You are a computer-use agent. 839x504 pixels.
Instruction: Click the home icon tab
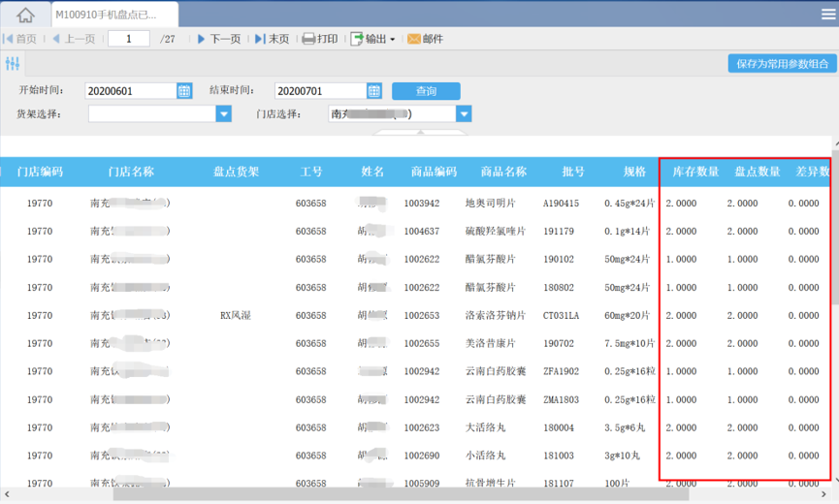point(25,15)
